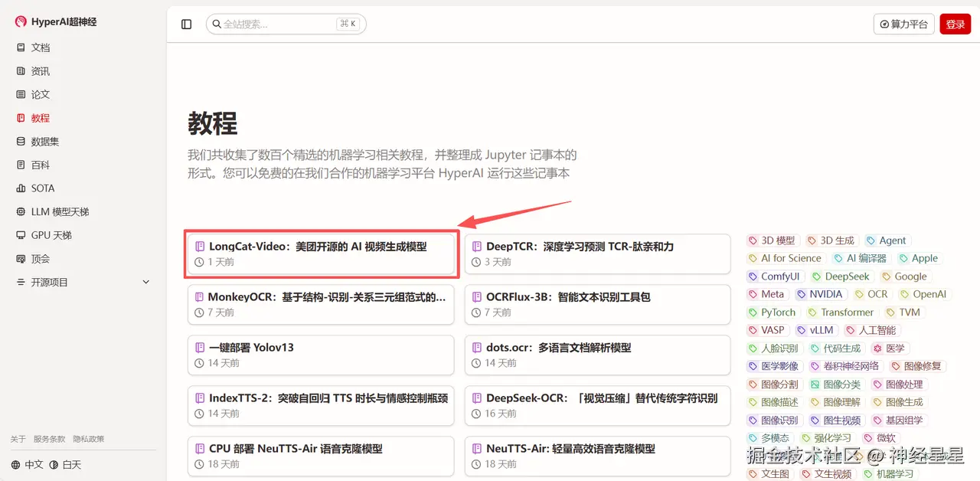Open the 中文 language selector
The width and height of the screenshot is (980, 481).
point(28,465)
